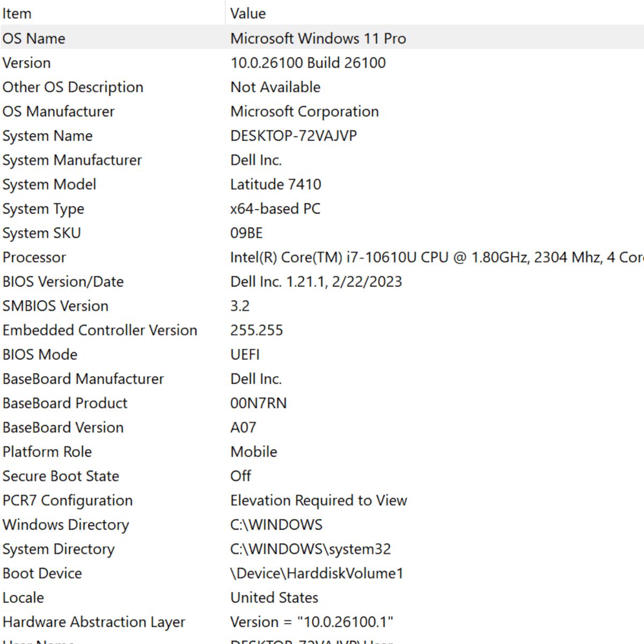
Task: Select the Embedded Controller Version row
Action: click(322, 330)
